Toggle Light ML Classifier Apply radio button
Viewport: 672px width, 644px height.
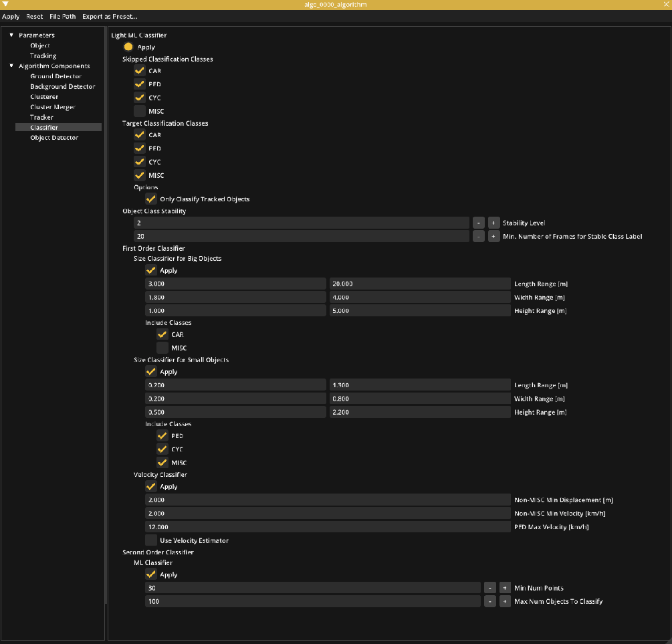(x=128, y=47)
